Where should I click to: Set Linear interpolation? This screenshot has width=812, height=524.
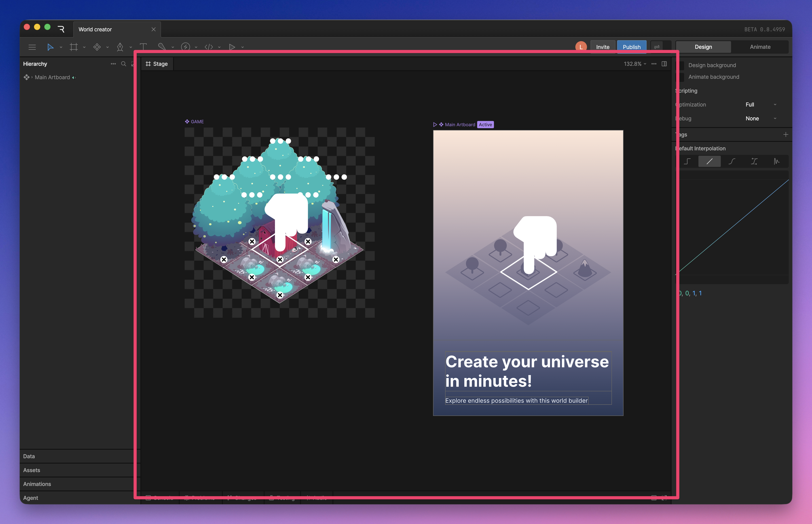709,161
